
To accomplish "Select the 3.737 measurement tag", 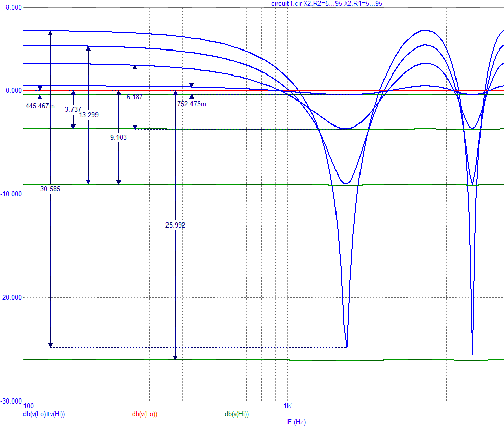I will pyautogui.click(x=73, y=109).
